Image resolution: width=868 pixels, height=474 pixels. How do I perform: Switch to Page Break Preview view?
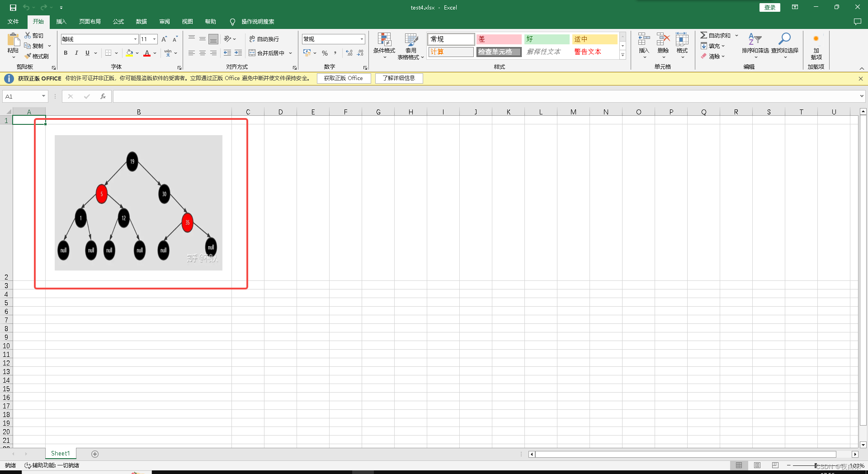775,465
